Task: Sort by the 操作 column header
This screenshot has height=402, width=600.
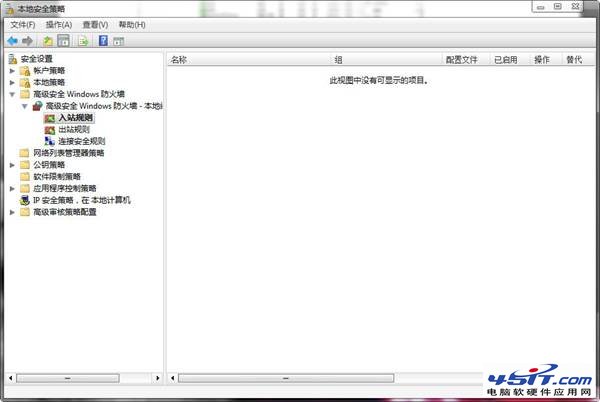Action: [546, 60]
